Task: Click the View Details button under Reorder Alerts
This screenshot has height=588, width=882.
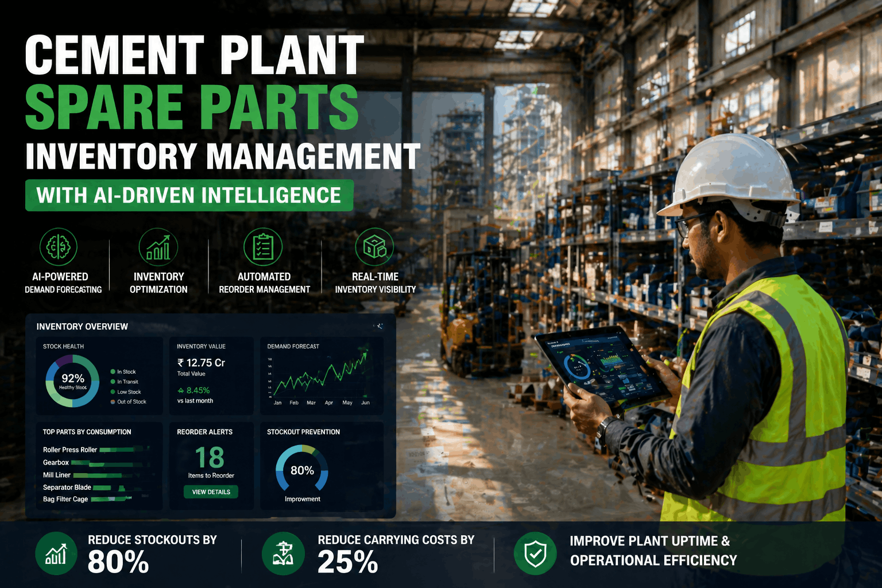Action: (211, 492)
